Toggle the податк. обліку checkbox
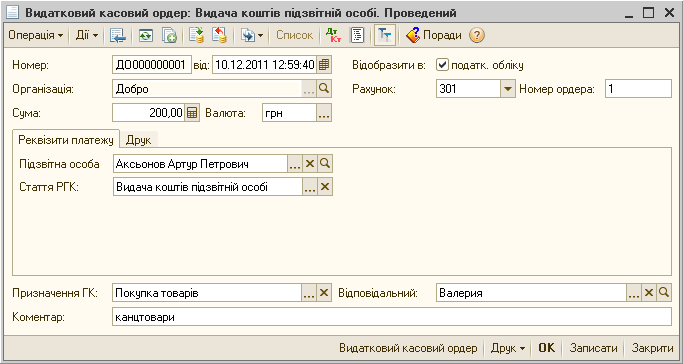 coord(443,65)
